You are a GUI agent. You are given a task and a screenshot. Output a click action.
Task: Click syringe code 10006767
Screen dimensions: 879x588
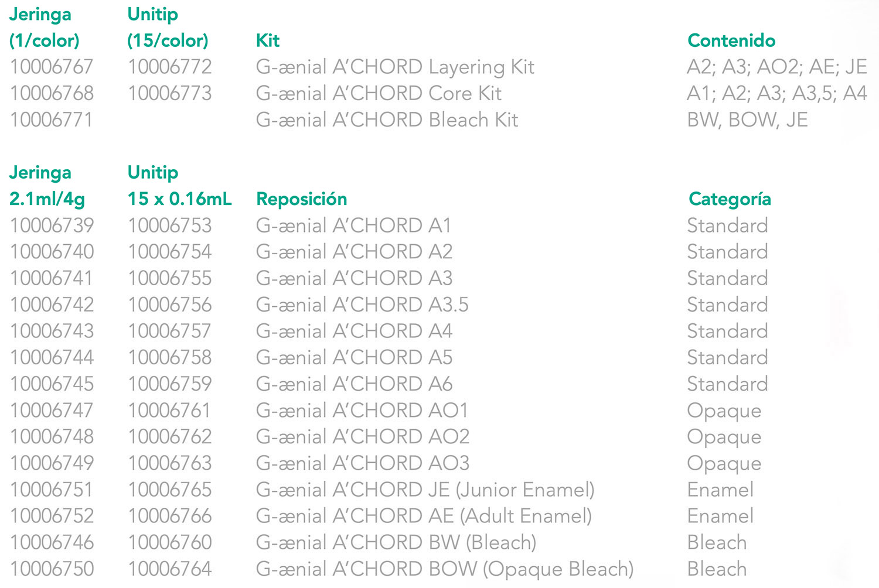(x=52, y=67)
